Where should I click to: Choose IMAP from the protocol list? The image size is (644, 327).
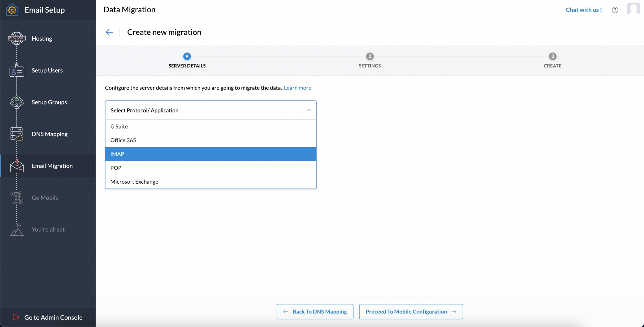211,154
